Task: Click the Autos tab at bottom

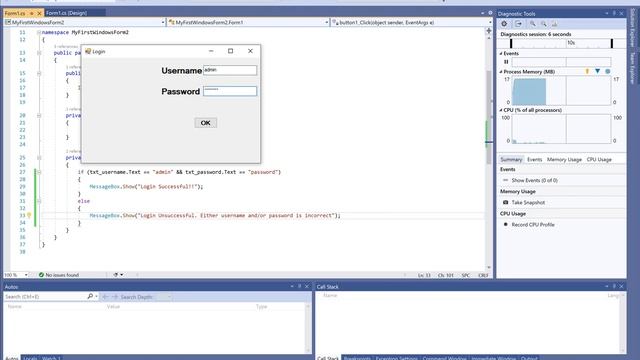Action: coord(11,358)
